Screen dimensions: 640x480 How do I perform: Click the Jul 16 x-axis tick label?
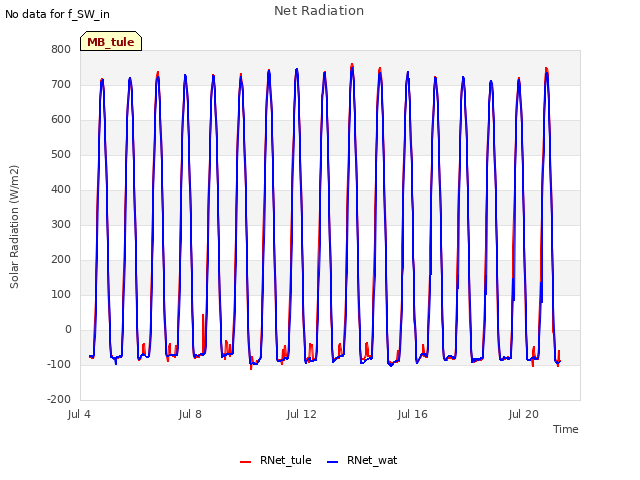click(x=413, y=414)
